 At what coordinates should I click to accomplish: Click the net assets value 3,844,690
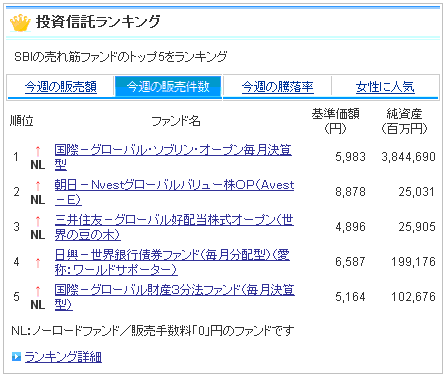pyautogui.click(x=409, y=157)
